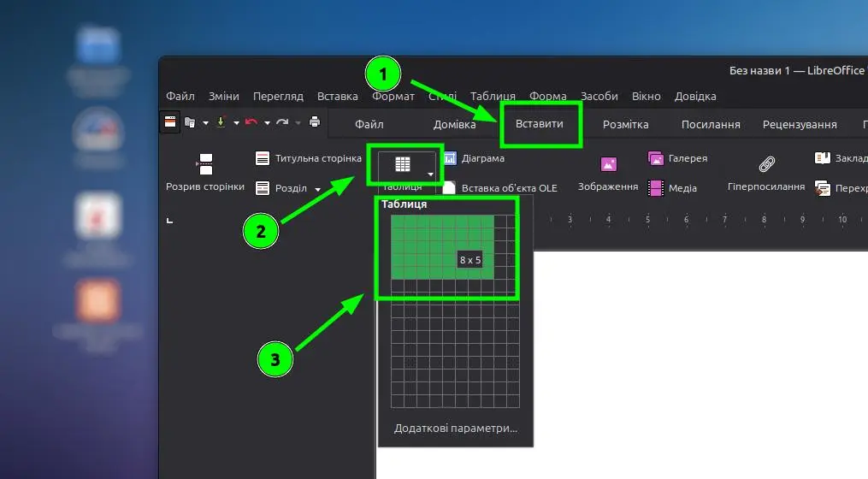Screen dimensions: 868x479
Task: Open the undo history dropdown arrow
Action: point(267,123)
